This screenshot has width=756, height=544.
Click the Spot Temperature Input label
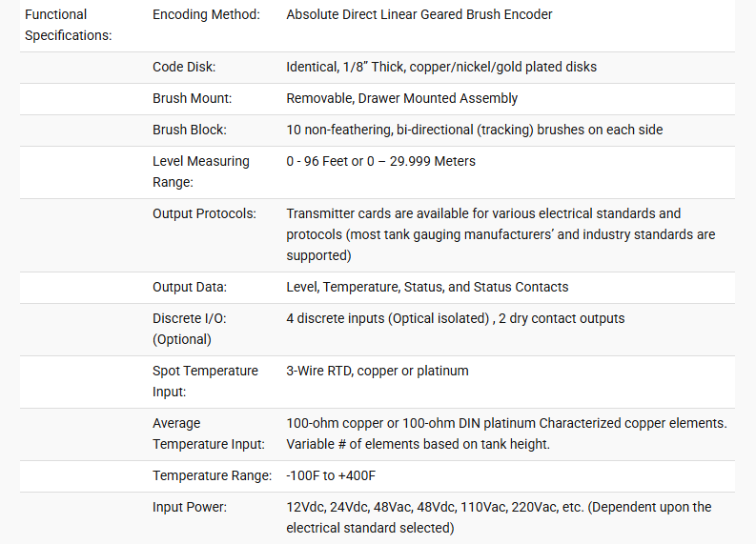205,382
